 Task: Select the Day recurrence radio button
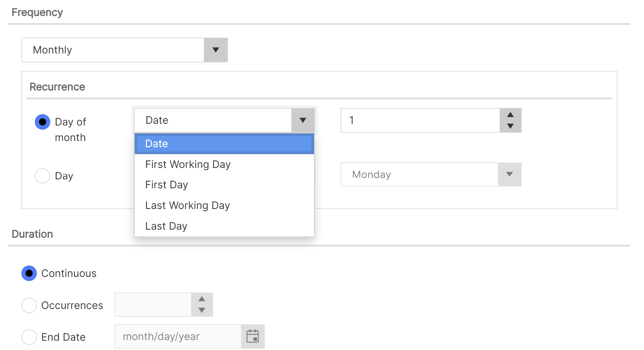[x=42, y=176]
